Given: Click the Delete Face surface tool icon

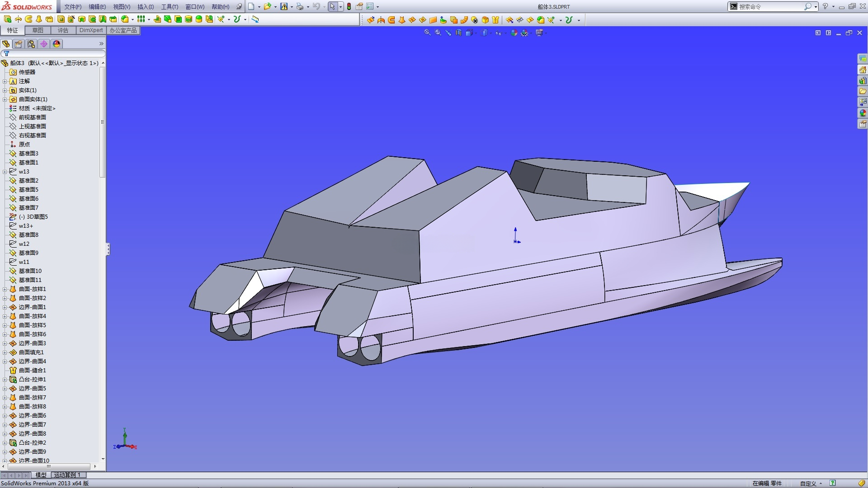Looking at the screenshot, I should (474, 19).
